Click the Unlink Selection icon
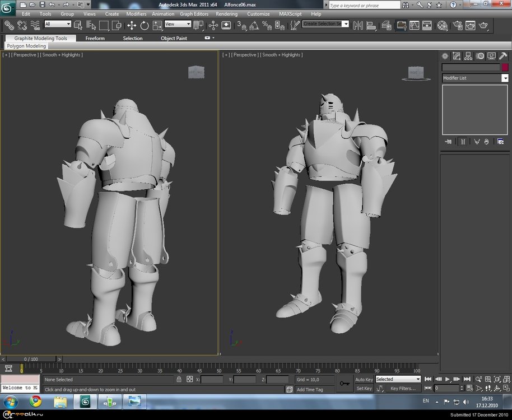Image resolution: width=512 pixels, height=420 pixels. pyautogui.click(x=22, y=25)
